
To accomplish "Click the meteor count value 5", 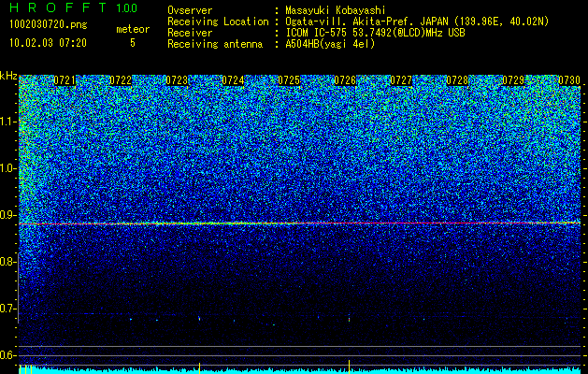I will [133, 43].
